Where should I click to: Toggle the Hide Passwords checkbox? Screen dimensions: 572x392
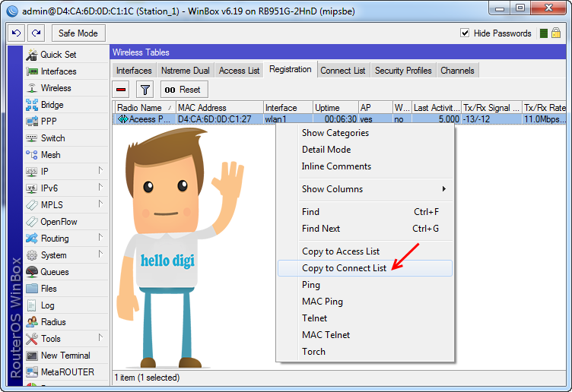pyautogui.click(x=465, y=33)
